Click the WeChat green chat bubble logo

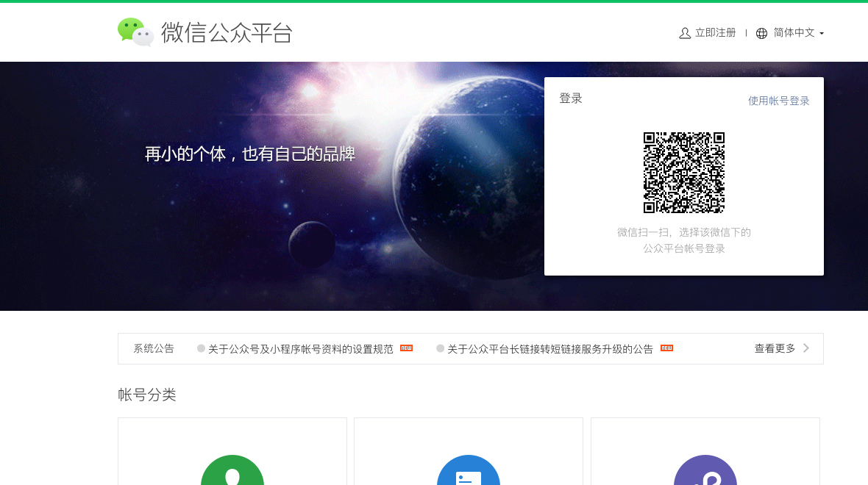[135, 32]
